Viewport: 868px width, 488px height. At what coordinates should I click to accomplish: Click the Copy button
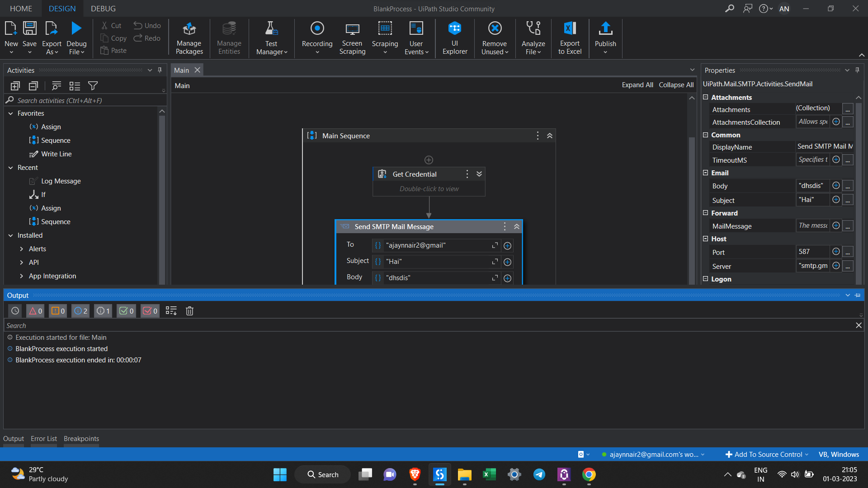[x=113, y=38]
